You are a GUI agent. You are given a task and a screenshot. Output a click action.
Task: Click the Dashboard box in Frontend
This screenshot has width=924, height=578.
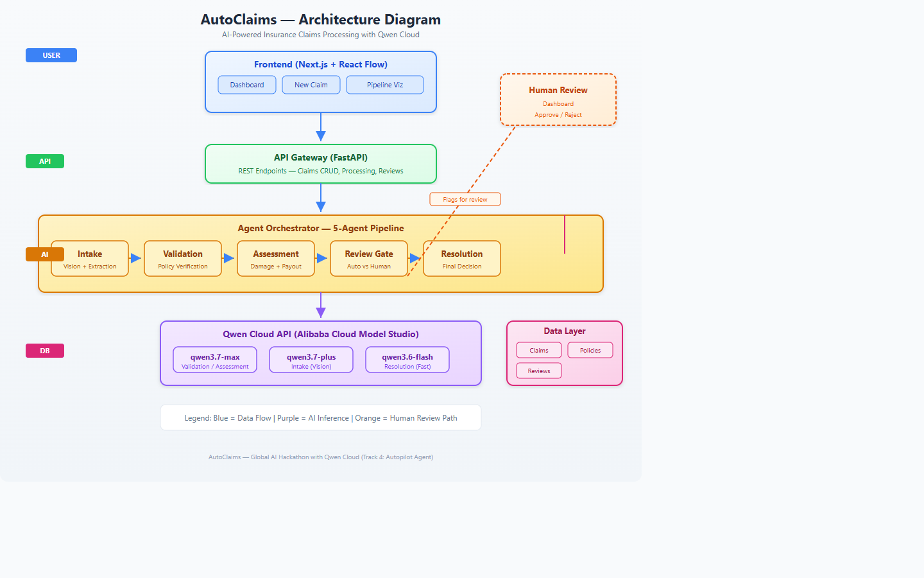click(247, 85)
